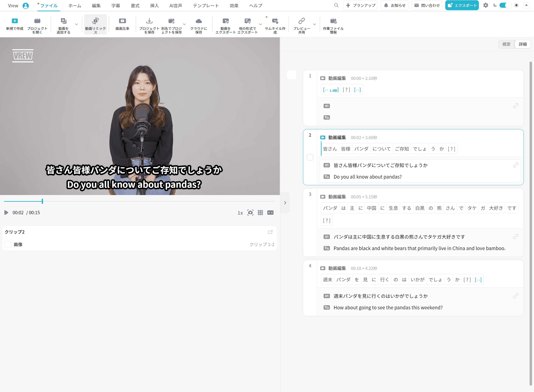Click プロジェクトを保存 download icon

pyautogui.click(x=149, y=21)
